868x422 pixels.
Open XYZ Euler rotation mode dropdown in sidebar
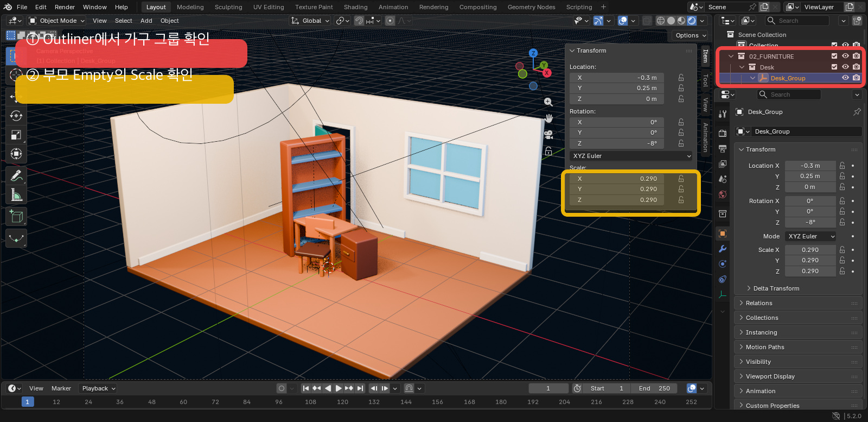[631, 156]
